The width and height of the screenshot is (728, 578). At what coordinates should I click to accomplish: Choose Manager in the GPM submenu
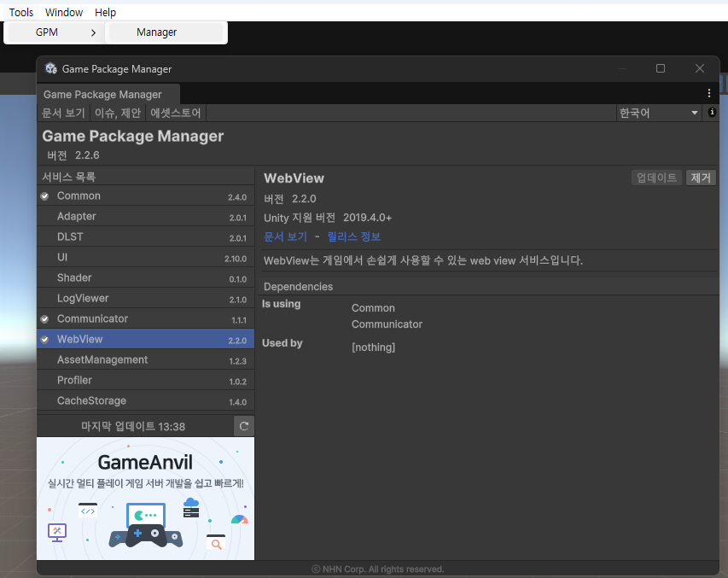tap(166, 32)
